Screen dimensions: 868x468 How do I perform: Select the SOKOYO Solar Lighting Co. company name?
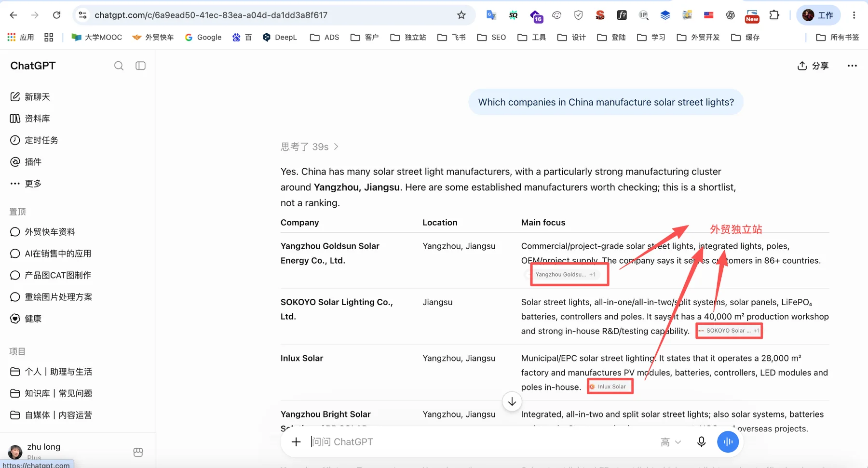point(337,309)
